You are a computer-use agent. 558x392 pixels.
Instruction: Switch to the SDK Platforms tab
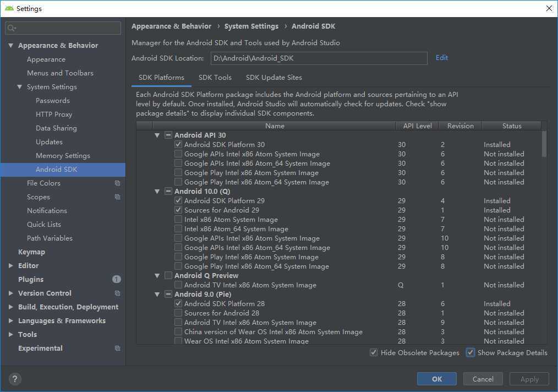[161, 78]
